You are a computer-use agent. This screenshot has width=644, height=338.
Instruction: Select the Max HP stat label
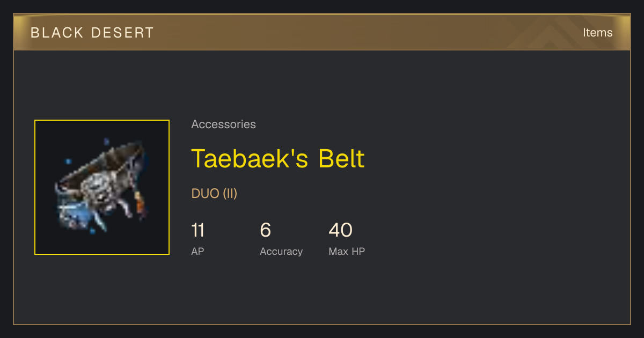(347, 251)
